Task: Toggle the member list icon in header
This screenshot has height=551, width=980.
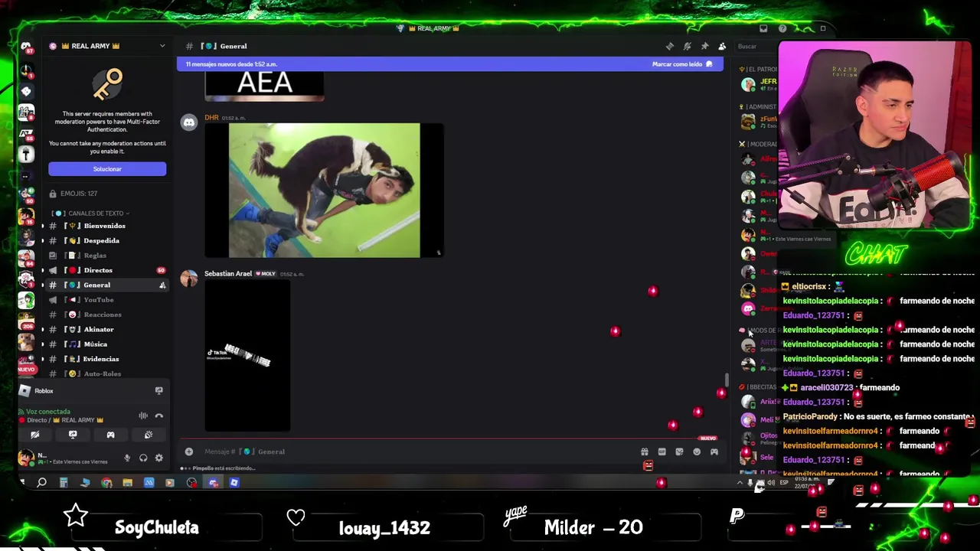Action: coord(722,46)
